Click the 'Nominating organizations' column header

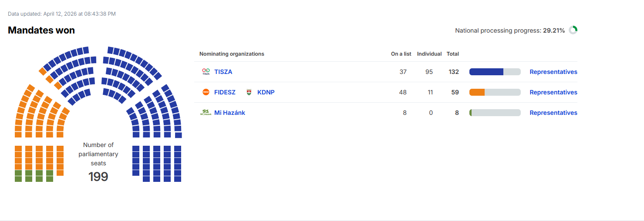click(x=232, y=54)
